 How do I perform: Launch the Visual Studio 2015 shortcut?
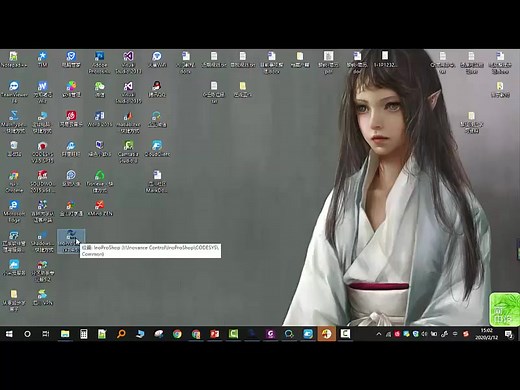coord(128,92)
